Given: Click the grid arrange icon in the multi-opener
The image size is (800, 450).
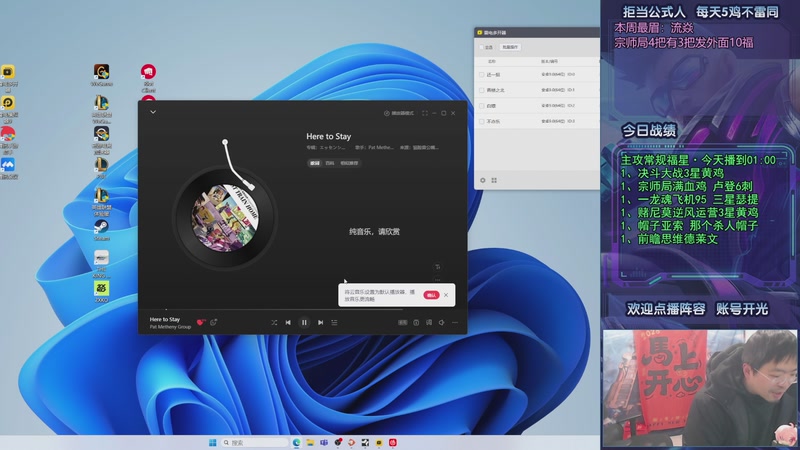Looking at the screenshot, I should coord(494,180).
